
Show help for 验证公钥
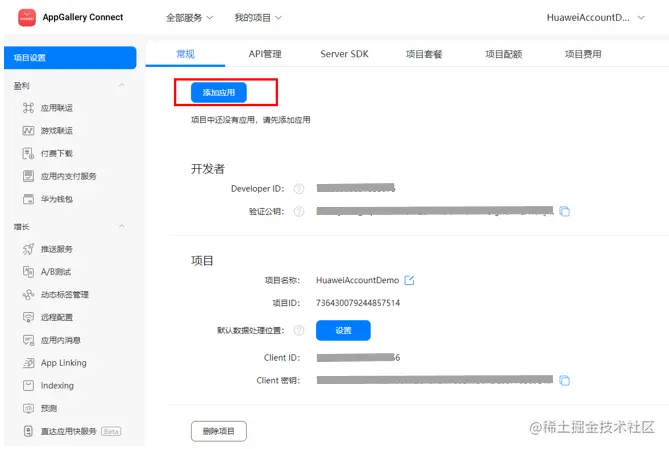coord(299,211)
